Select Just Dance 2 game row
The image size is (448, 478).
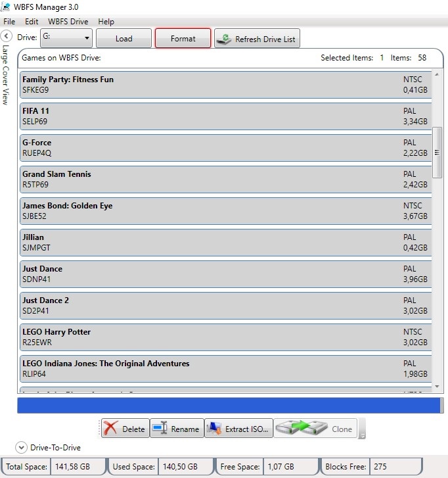(226, 306)
